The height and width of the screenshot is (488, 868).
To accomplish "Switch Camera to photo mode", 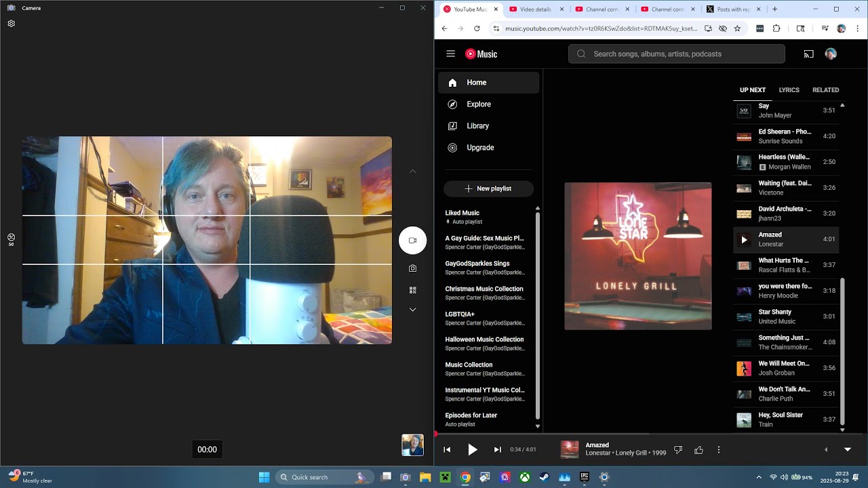I will click(x=412, y=268).
